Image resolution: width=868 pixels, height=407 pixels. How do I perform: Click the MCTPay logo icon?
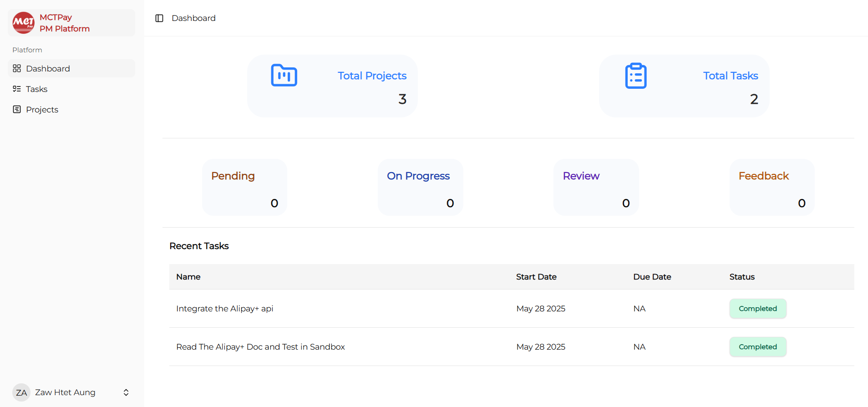(x=23, y=23)
